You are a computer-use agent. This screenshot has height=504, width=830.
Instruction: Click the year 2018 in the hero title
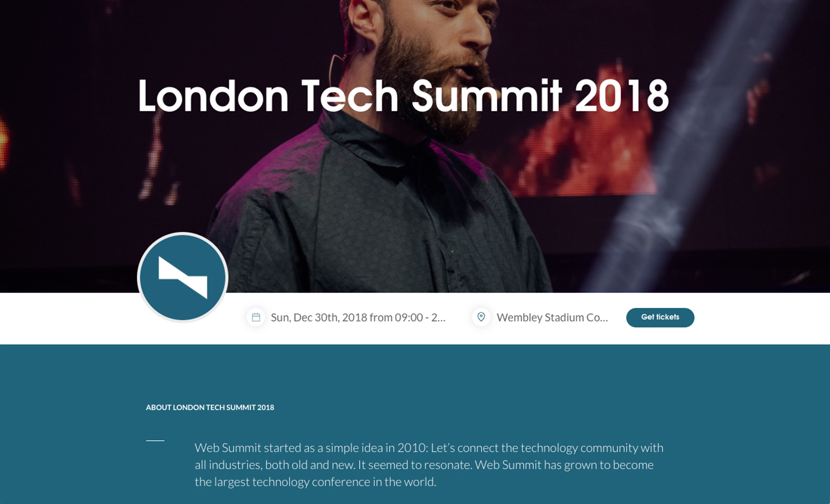pos(622,96)
